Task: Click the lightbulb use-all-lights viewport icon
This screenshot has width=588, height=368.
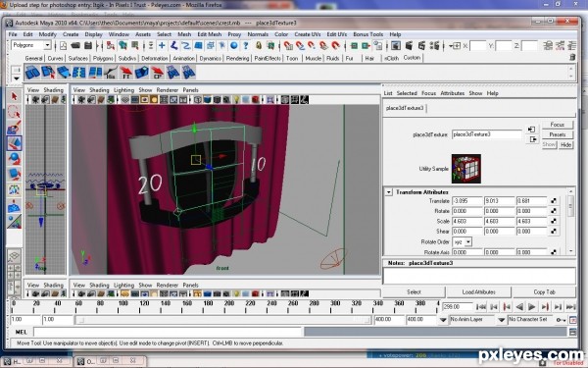Action: point(236,100)
